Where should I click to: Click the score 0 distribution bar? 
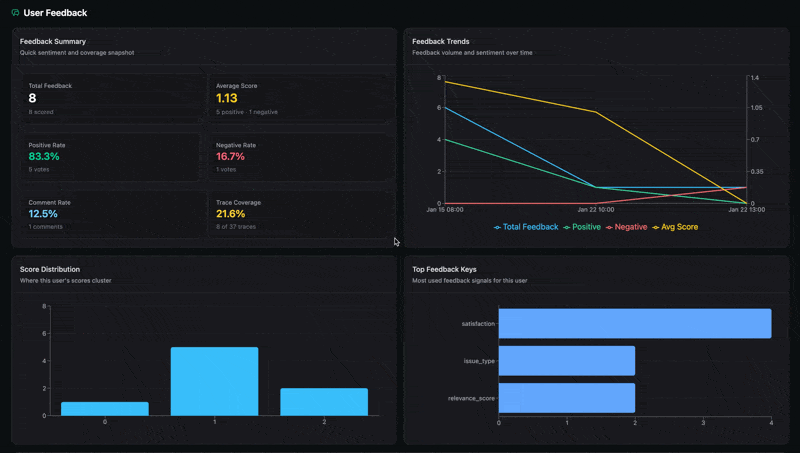pyautogui.click(x=105, y=408)
